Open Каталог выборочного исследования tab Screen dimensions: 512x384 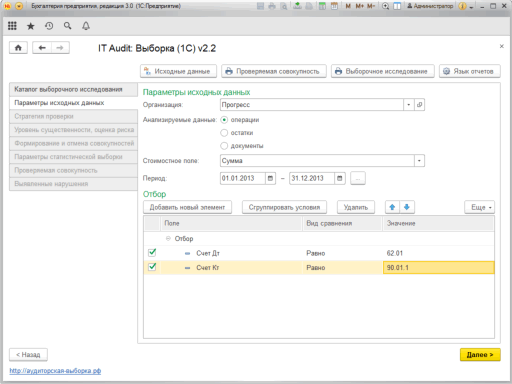(73, 89)
